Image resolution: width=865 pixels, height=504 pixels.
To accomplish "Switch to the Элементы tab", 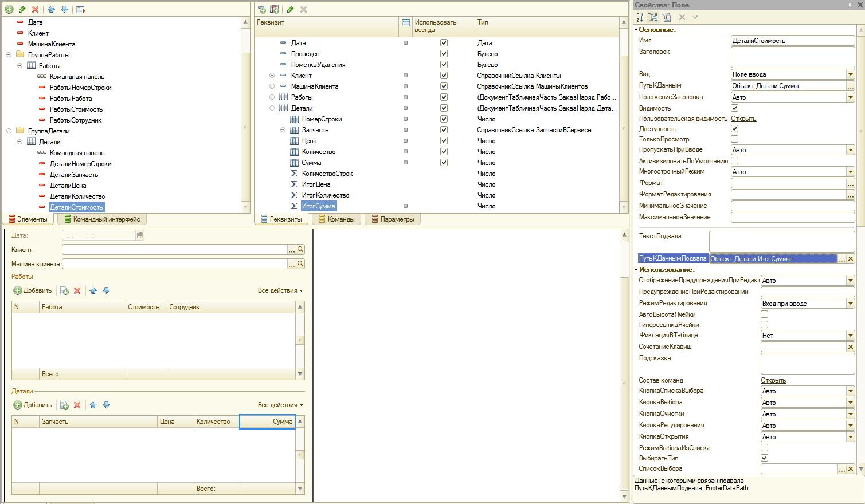I will point(28,219).
